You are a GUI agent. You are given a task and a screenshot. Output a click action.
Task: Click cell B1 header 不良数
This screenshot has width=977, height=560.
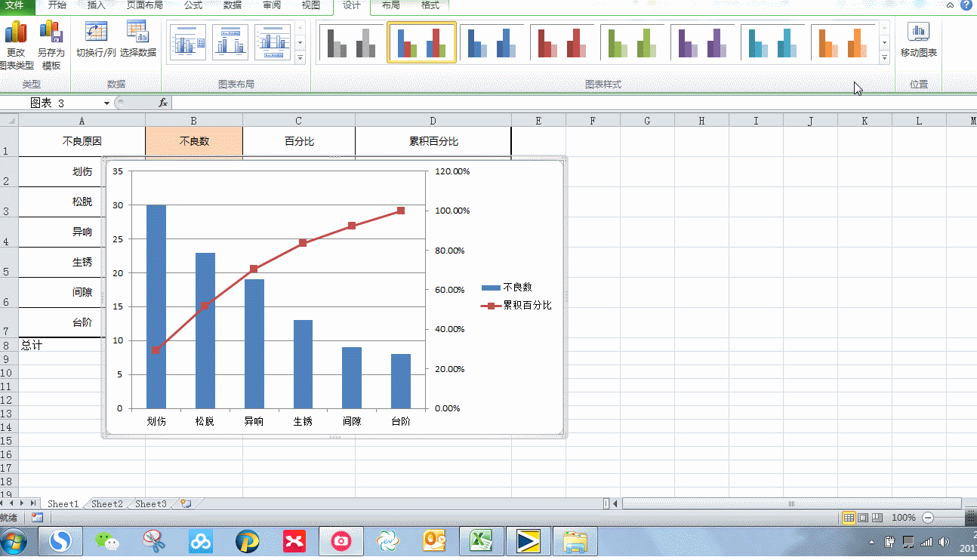click(194, 141)
